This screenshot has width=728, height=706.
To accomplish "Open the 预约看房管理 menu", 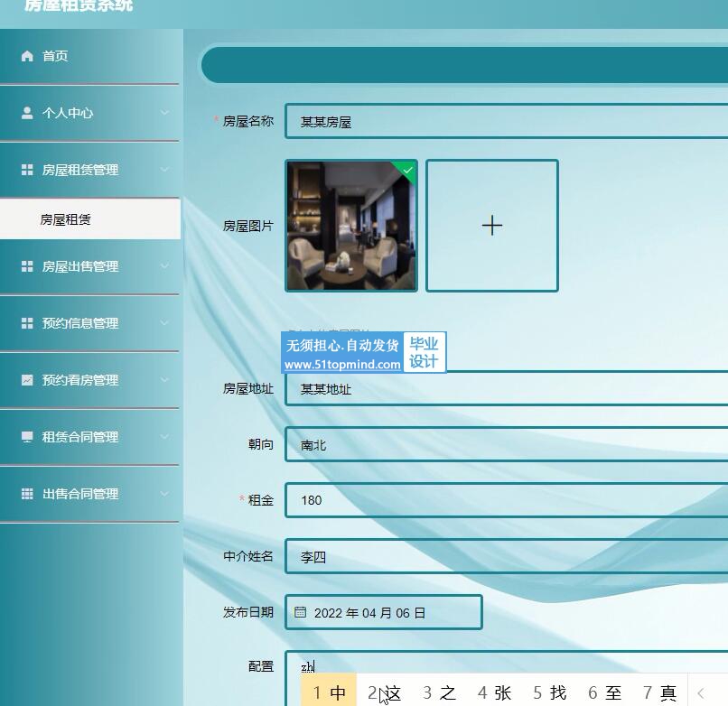I will 89,380.
